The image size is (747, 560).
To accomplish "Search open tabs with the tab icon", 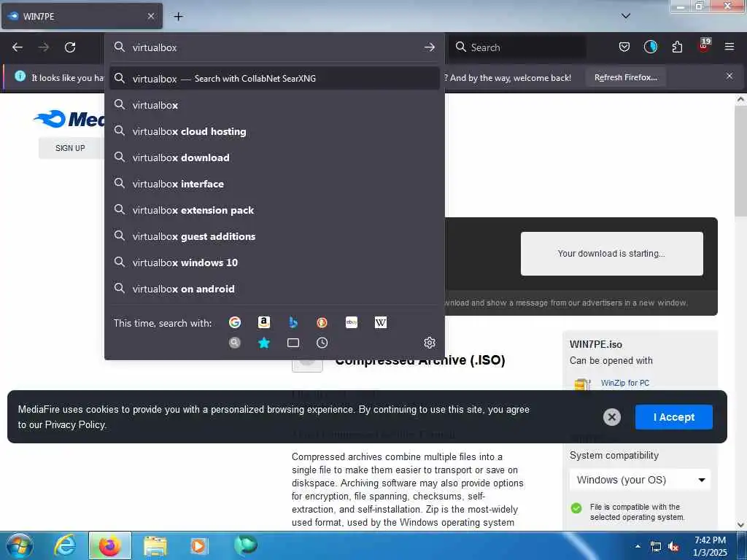I will [293, 343].
